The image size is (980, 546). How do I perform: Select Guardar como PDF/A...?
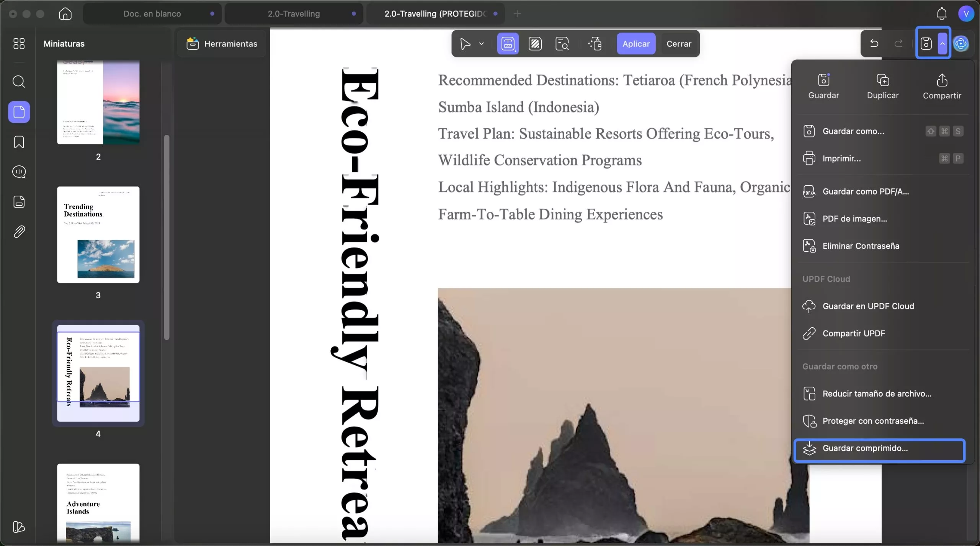tap(883, 191)
